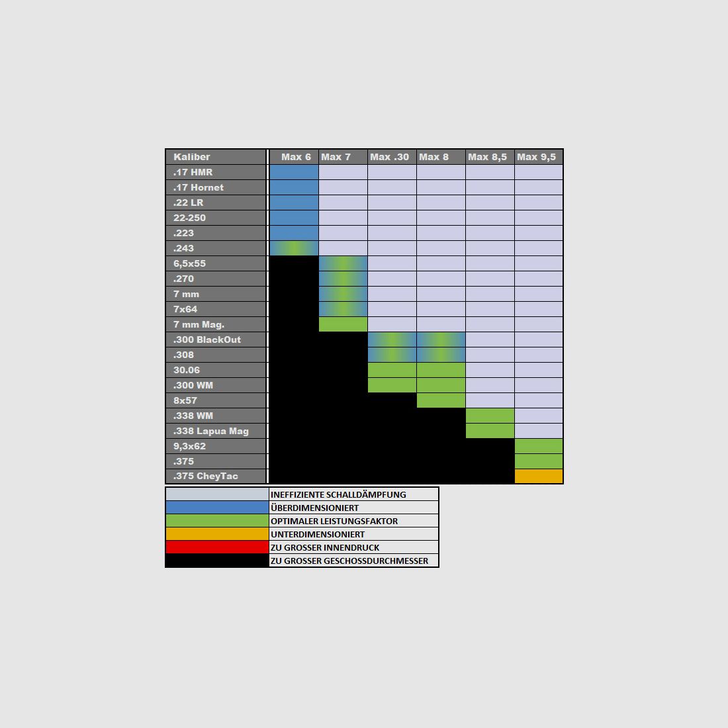This screenshot has height=728, width=728.
Task: Select the 'ZU GROSSER GESCHOSSDURCHMESSER' legend text
Action: point(349,561)
